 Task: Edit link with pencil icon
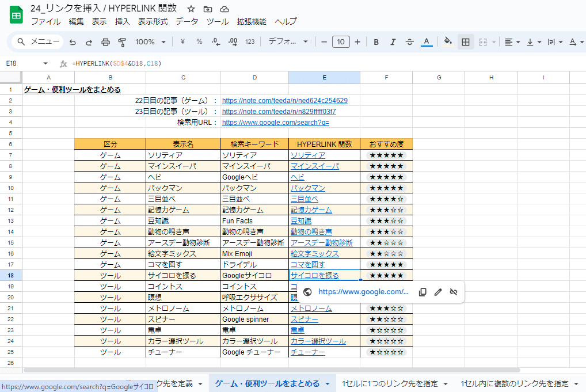[438, 292]
